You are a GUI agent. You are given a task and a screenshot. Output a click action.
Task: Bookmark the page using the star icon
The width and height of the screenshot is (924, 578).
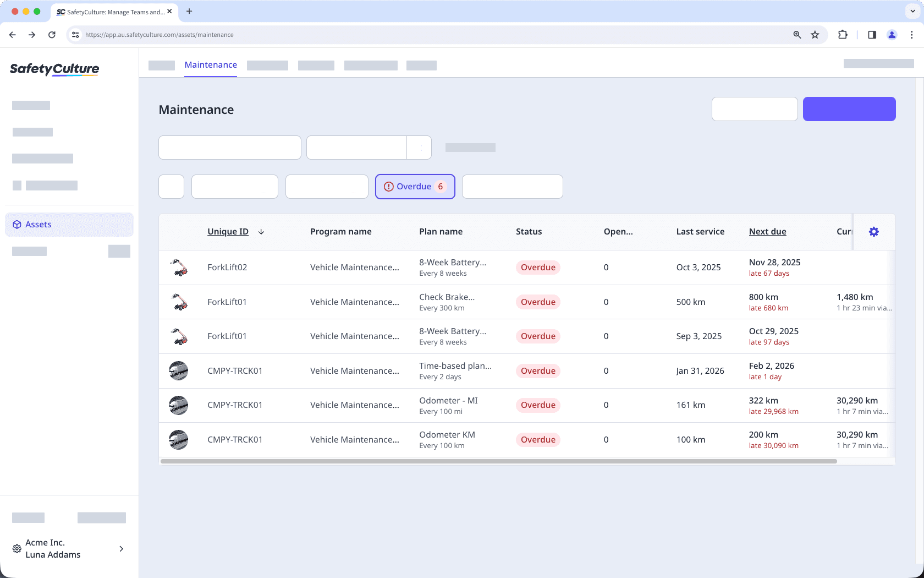[x=815, y=34]
